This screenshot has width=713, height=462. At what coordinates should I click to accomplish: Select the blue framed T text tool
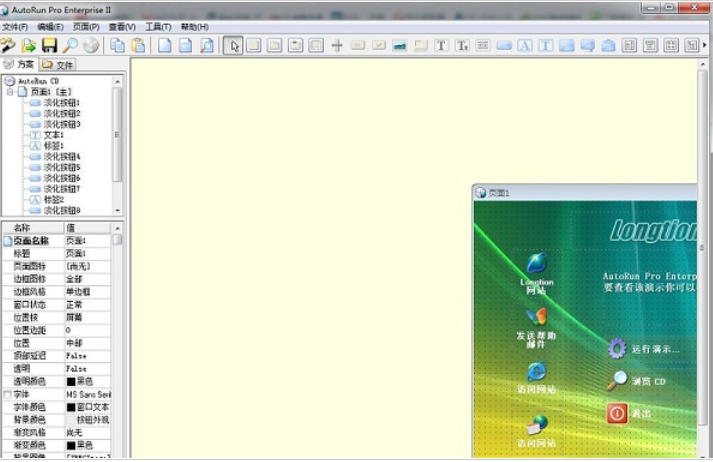point(545,45)
